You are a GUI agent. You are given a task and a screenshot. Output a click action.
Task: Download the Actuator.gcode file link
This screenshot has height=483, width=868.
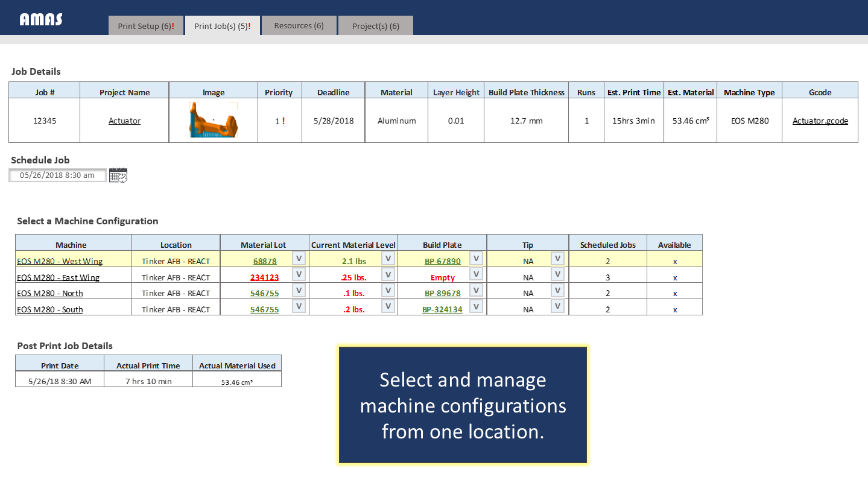tap(820, 121)
